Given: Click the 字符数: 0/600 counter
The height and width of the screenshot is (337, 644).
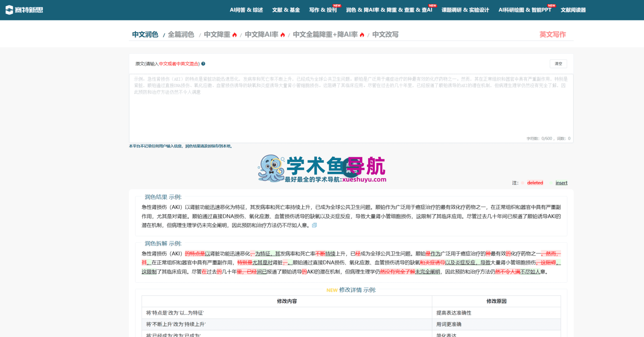Looking at the screenshot, I should [x=539, y=138].
